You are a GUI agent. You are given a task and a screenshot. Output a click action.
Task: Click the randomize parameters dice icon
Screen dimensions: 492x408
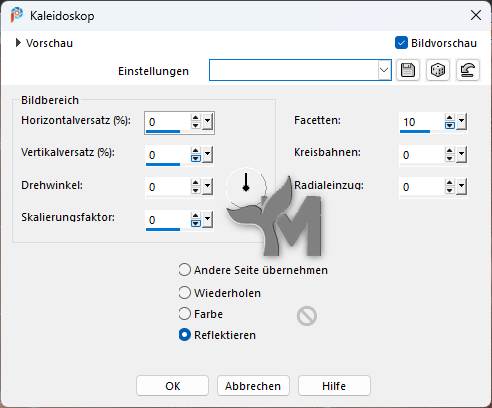438,70
